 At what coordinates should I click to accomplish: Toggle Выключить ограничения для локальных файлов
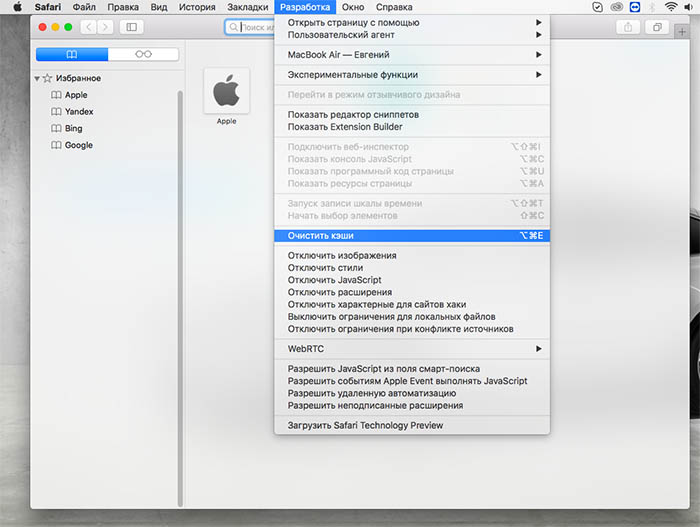coord(412,317)
